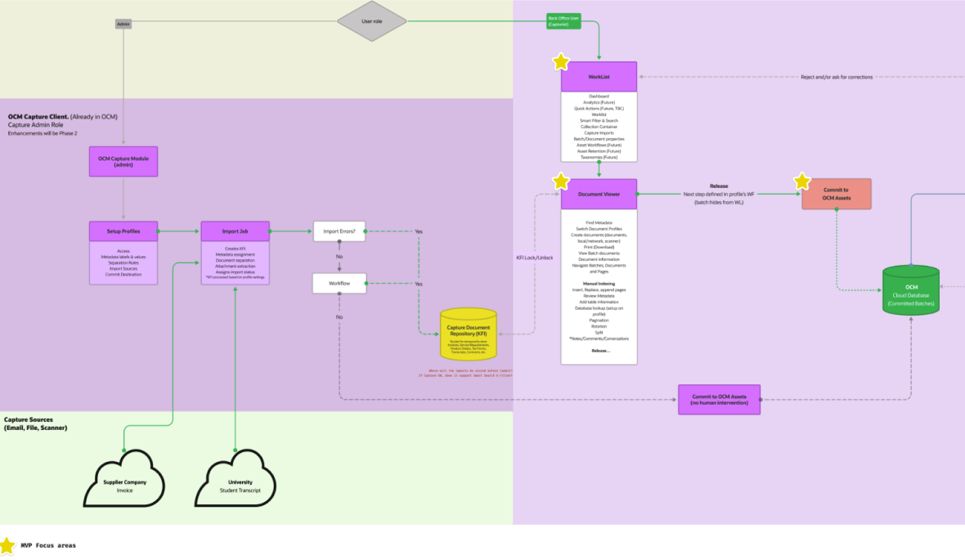Image resolution: width=965 pixels, height=560 pixels.
Task: Select the red Commit to OCM Assets box
Action: [836, 194]
